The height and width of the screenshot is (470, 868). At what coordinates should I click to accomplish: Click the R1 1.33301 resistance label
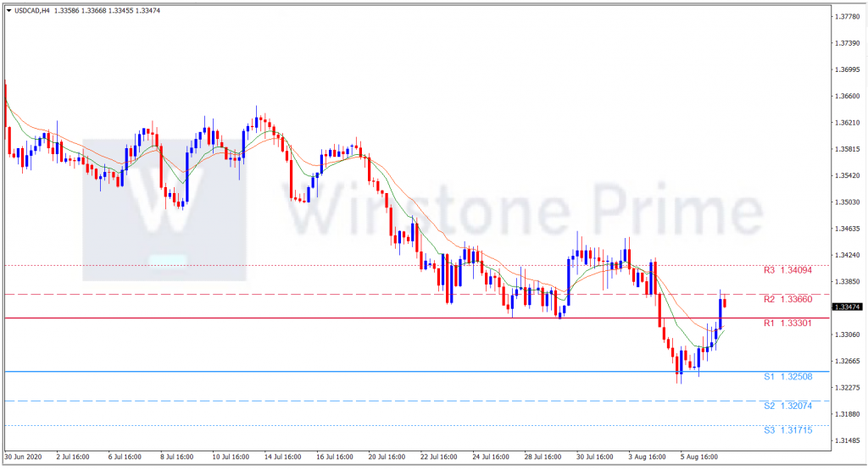787,323
